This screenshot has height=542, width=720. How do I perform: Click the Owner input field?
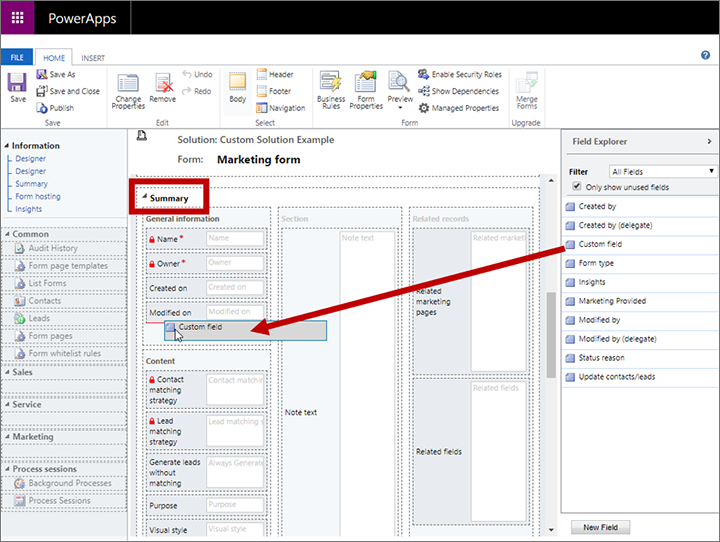coord(235,263)
